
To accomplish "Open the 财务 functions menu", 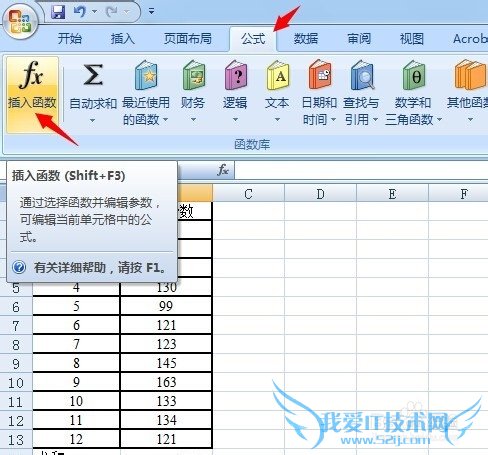I will (193, 92).
